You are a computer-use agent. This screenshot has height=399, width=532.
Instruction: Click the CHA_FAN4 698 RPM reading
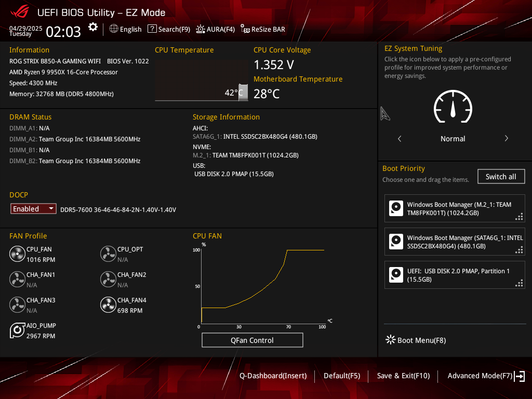(x=130, y=311)
